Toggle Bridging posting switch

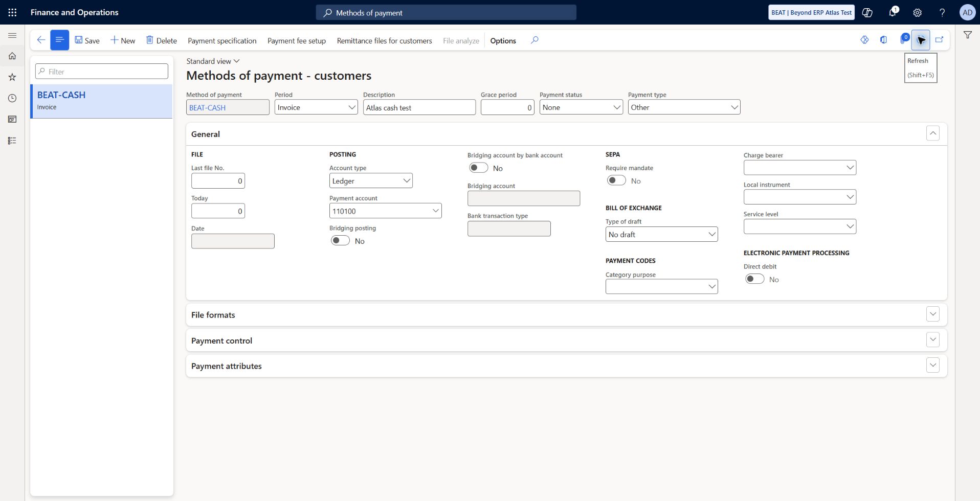click(x=340, y=240)
